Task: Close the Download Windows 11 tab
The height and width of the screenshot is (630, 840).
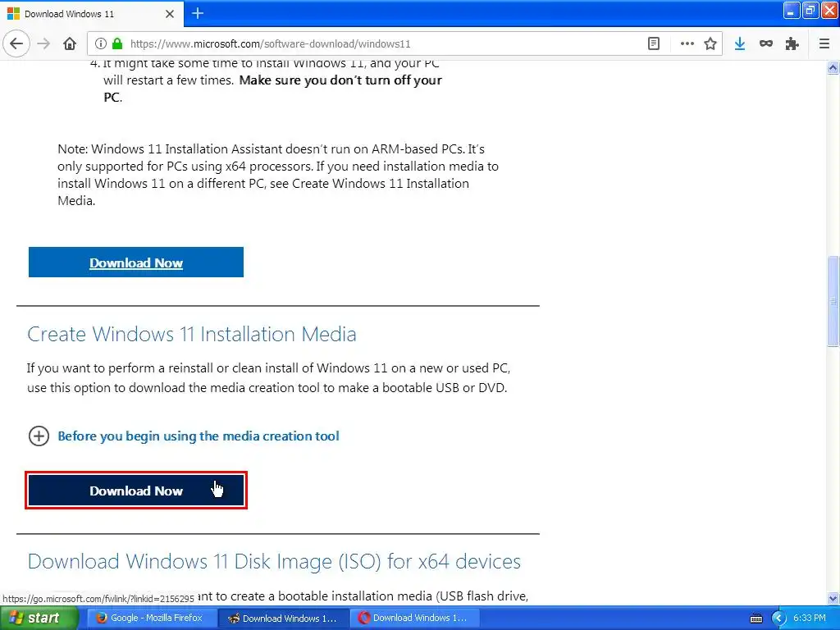Action: pos(170,14)
